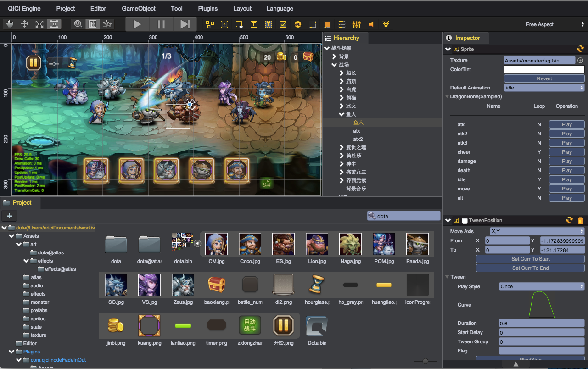Viewport: 588px width, 369px height.
Task: Expand the 船长 node in Hierarchy
Action: [x=342, y=73]
